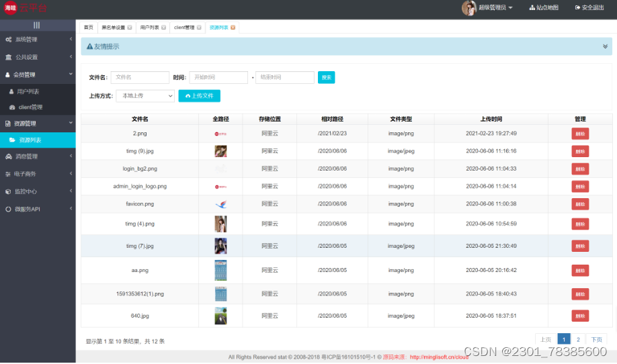Click the 消息管理 car icon
617x364 pixels.
(x=8, y=156)
